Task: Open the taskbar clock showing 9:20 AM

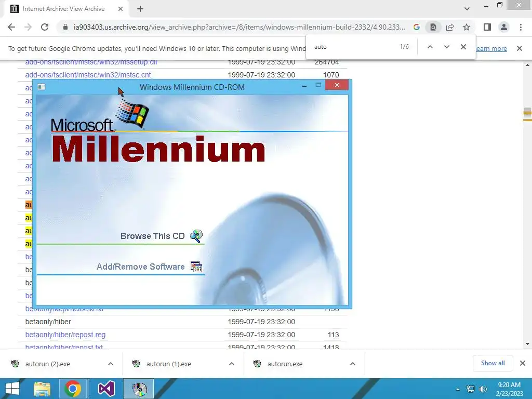Action: pyautogui.click(x=509, y=389)
